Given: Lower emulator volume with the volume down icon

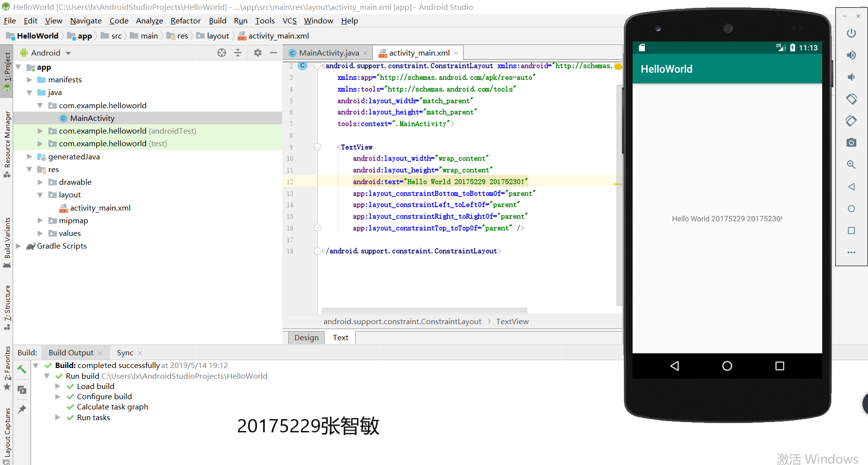Looking at the screenshot, I should tap(851, 77).
